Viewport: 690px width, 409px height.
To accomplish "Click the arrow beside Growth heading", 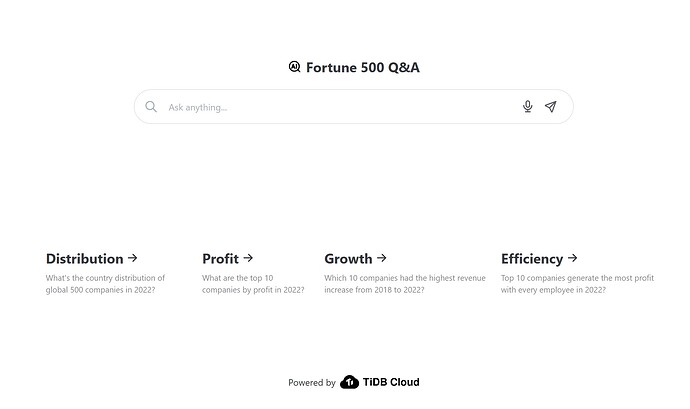I will (382, 258).
